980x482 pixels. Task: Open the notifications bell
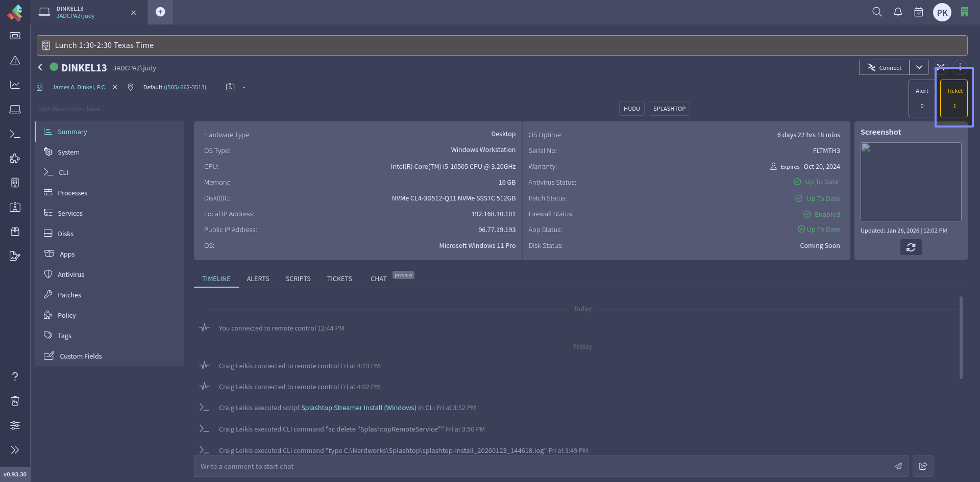pyautogui.click(x=898, y=12)
